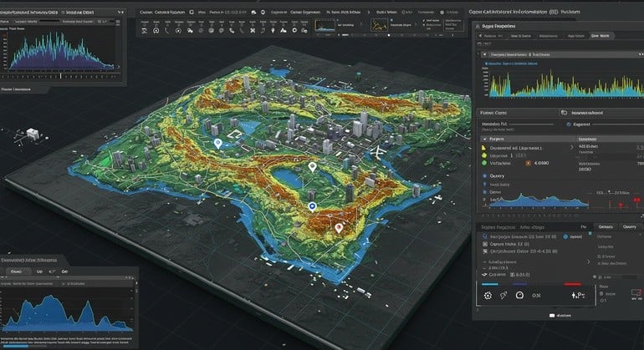Select the highlighted rightmost tab above the right histogram
The image size is (644, 350).
click(600, 37)
